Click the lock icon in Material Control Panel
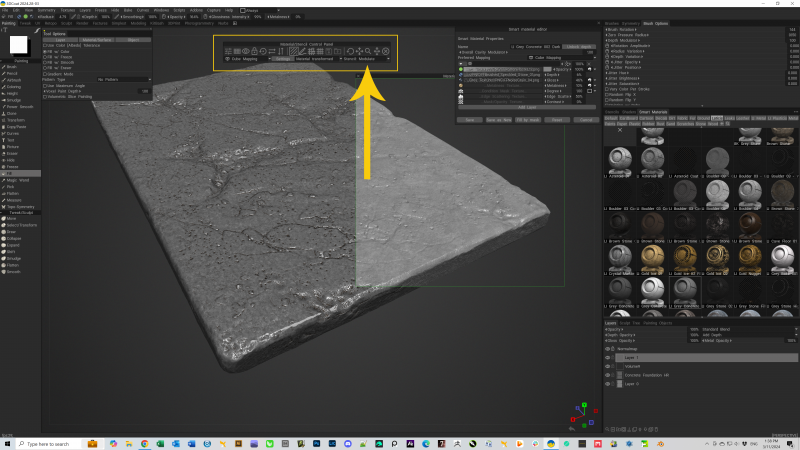 (255, 50)
